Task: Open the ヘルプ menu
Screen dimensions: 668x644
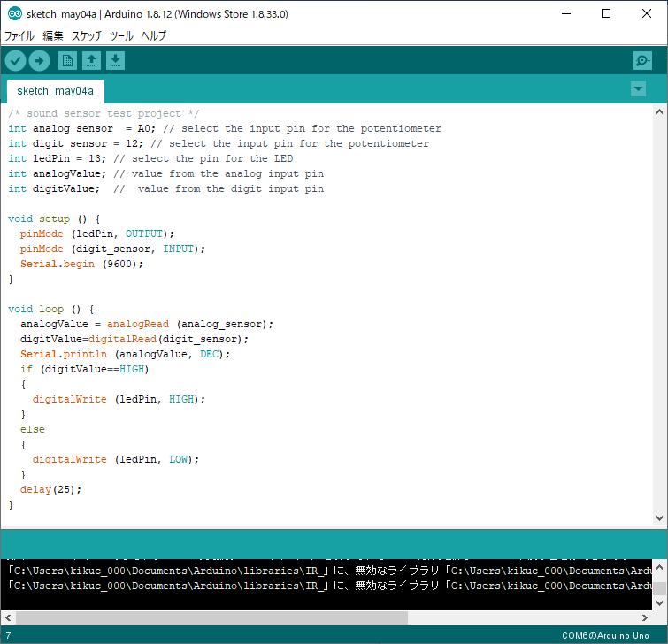Action: tap(153, 36)
